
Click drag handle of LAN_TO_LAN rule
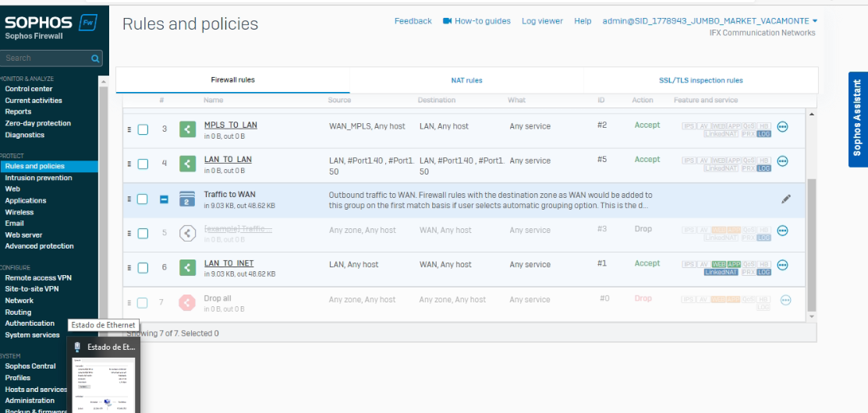[129, 164]
